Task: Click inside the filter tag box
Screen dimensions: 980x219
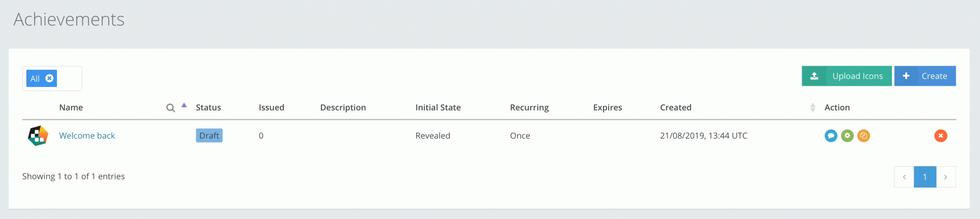Action: (69, 79)
